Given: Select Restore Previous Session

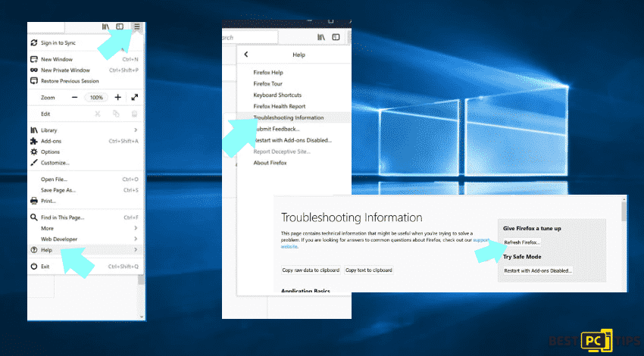Looking at the screenshot, I should pos(86,81).
